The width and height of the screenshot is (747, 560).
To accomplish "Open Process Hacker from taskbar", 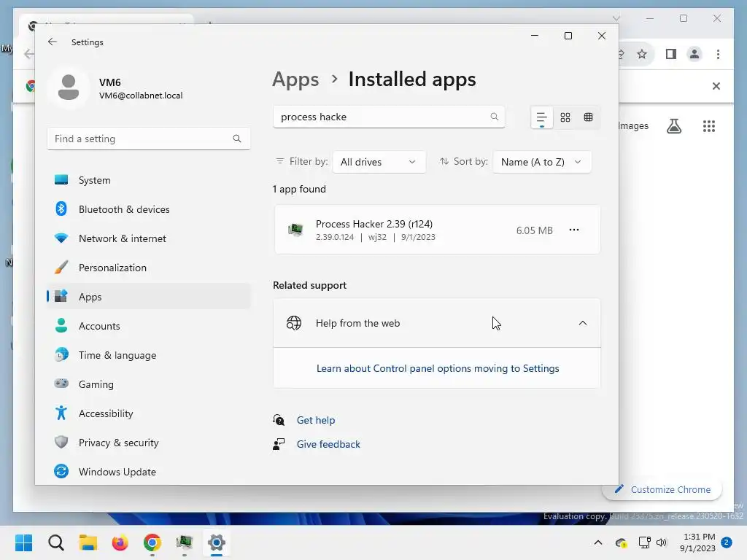I will click(185, 542).
